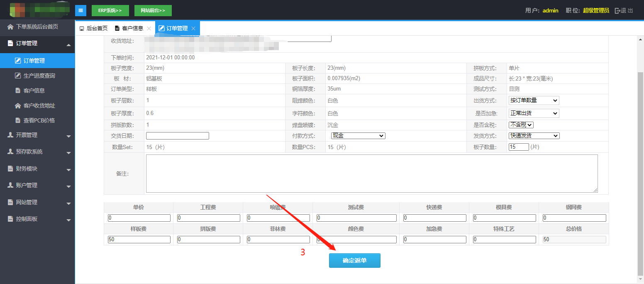Open the 付款方式 dropdown showing 现金
This screenshot has height=284, width=644.
pyautogui.click(x=358, y=136)
